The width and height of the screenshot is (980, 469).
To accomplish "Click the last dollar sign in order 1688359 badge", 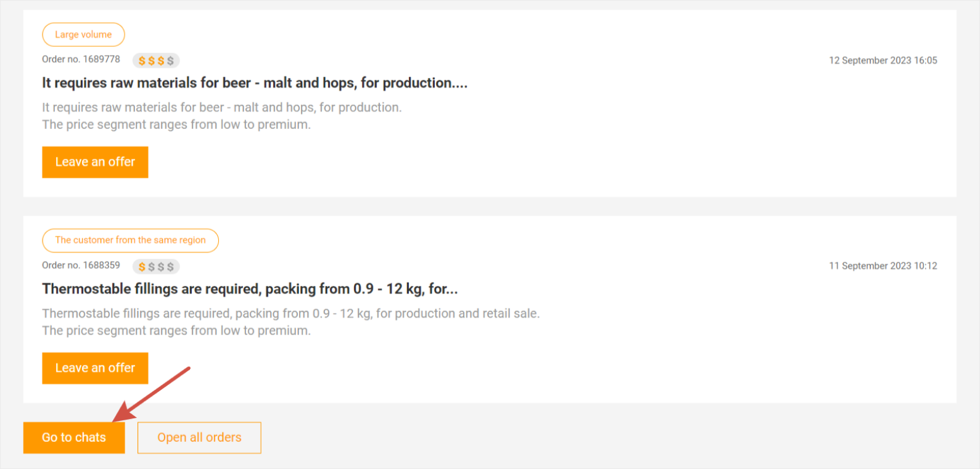I will tap(171, 267).
